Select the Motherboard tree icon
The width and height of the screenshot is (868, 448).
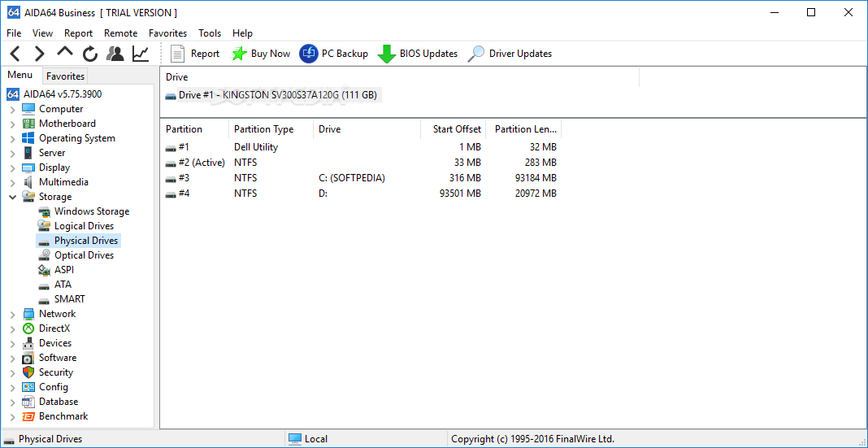point(28,124)
